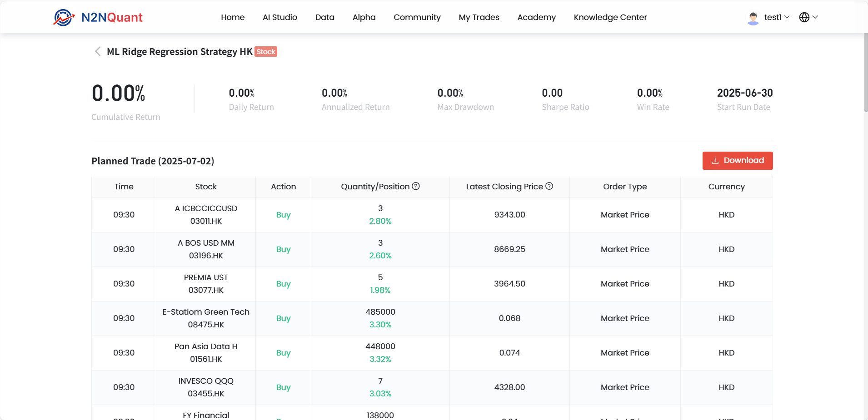The width and height of the screenshot is (868, 420).
Task: Click the closing price 8669.25
Action: pos(509,249)
